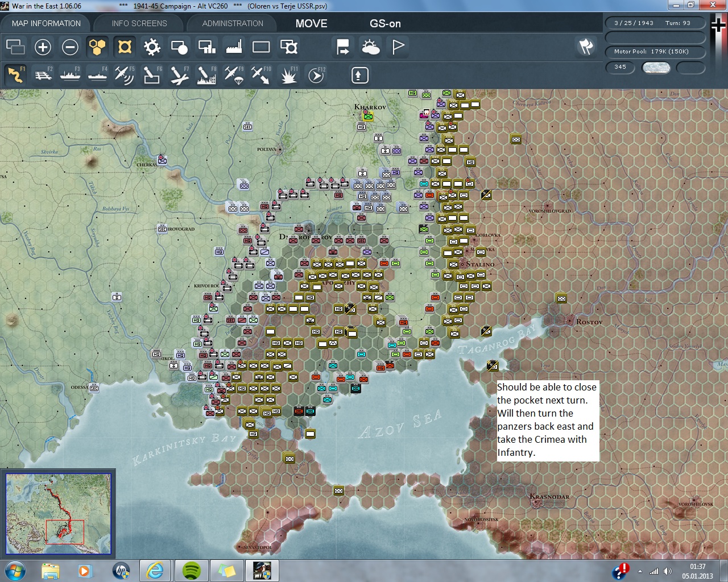The image size is (728, 582).
Task: Select bomb city mode (F8)
Action: 206,75
